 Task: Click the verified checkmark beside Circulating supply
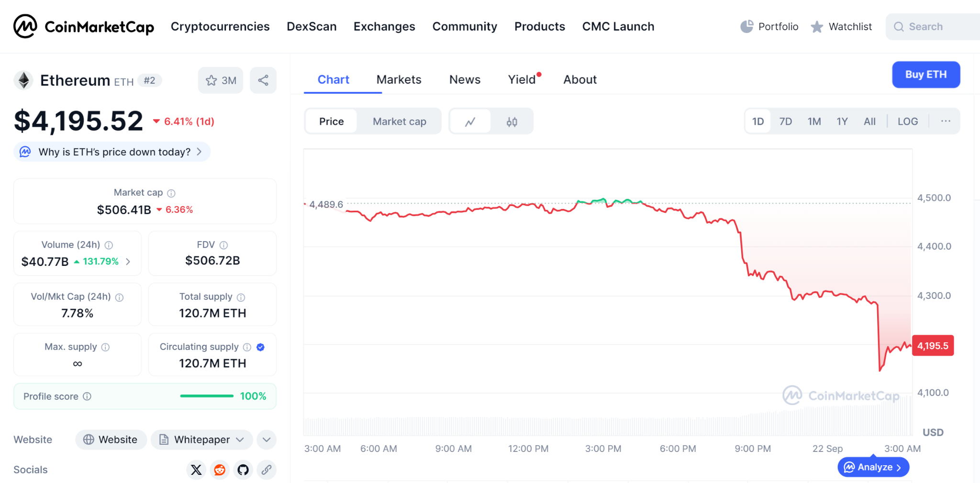pos(260,347)
